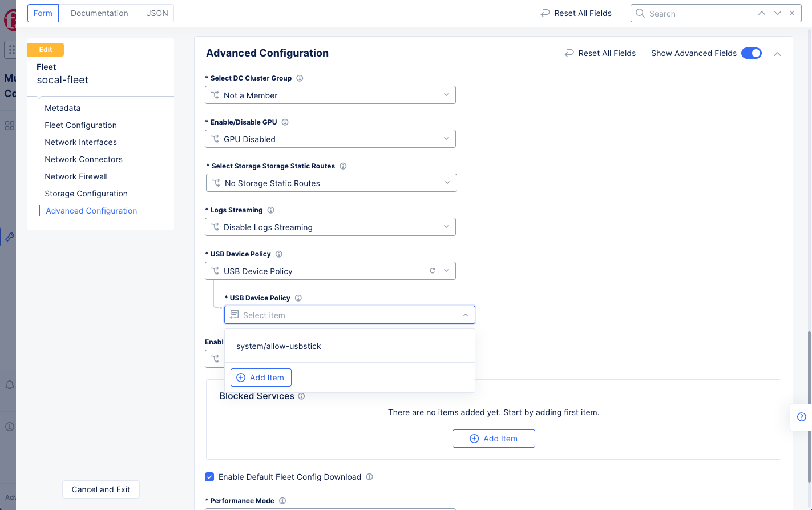Screen dimensions: 812x510
Task: Clear search with the X icon
Action: pyautogui.click(x=792, y=13)
